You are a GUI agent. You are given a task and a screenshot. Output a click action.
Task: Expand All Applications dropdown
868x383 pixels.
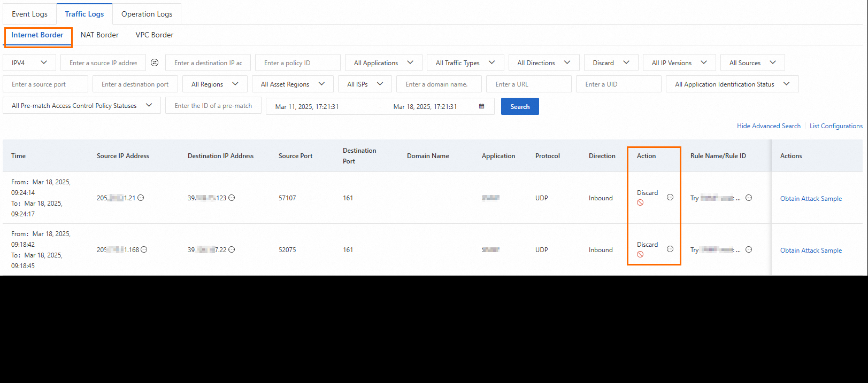pos(383,62)
